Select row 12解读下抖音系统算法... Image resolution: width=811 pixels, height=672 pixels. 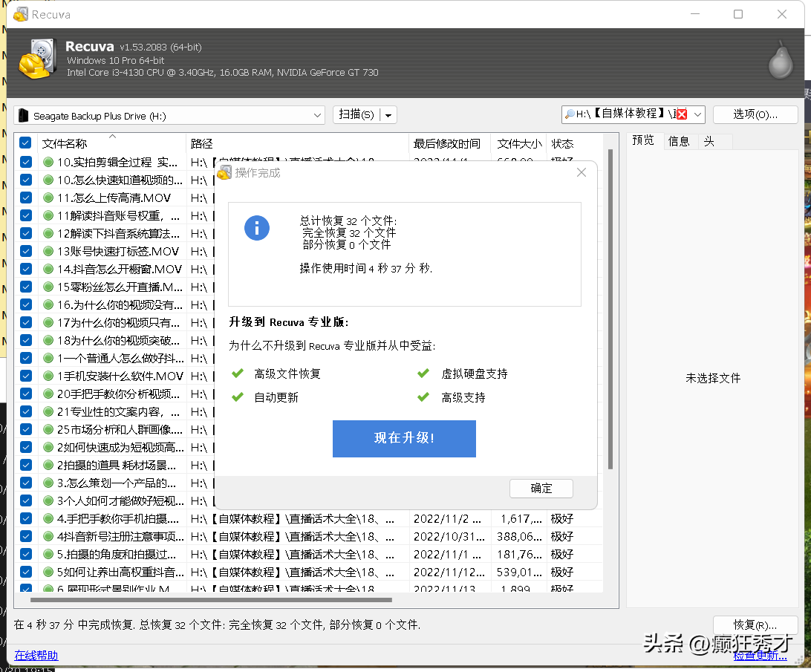[119, 233]
